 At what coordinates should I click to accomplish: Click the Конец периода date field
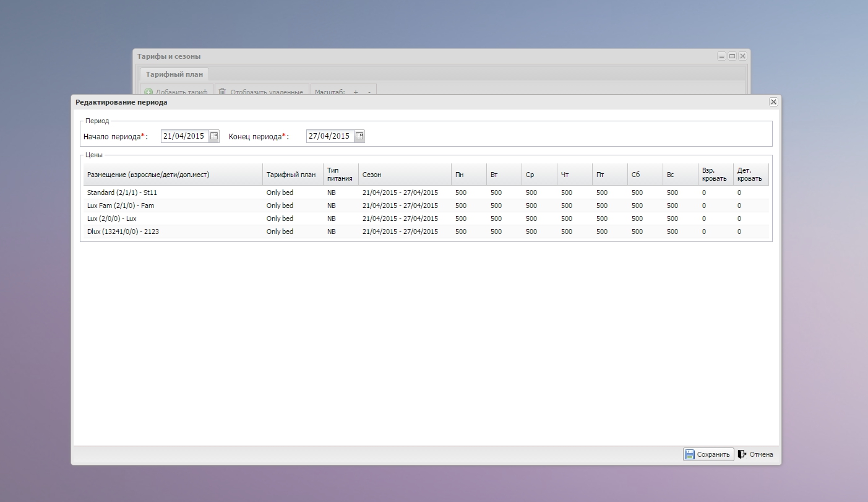(329, 136)
